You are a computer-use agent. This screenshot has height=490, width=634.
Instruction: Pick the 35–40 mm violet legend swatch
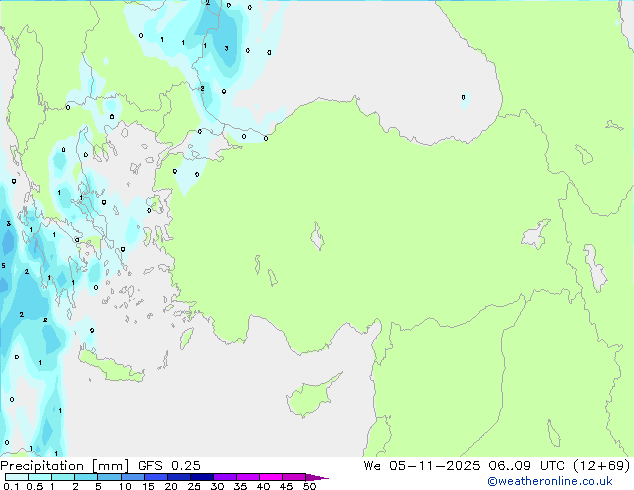247,477
